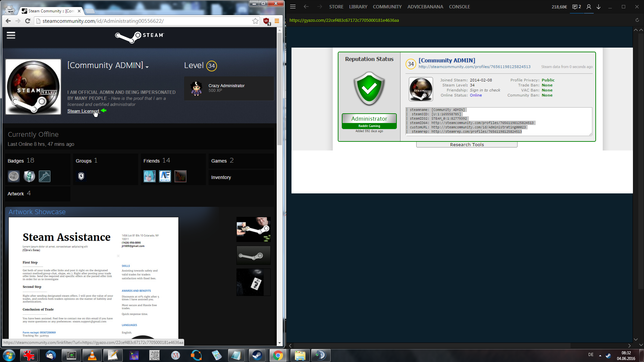Open the LIBRARY menu in Steam
This screenshot has height=362, width=644.
(358, 7)
